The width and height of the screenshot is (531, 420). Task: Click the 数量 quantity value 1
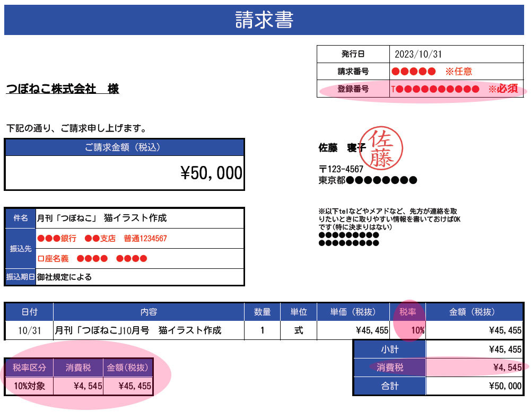click(x=262, y=330)
